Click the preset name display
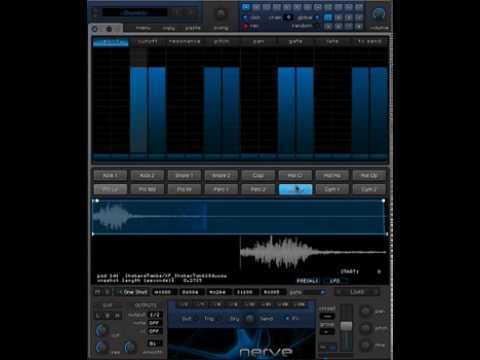This screenshot has height=360, width=480. (x=135, y=13)
